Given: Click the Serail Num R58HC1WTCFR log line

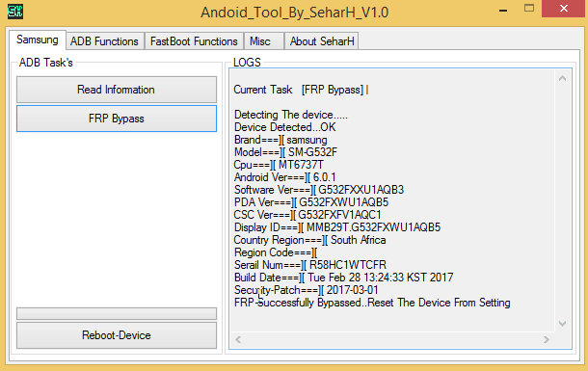Looking at the screenshot, I should (x=310, y=265).
